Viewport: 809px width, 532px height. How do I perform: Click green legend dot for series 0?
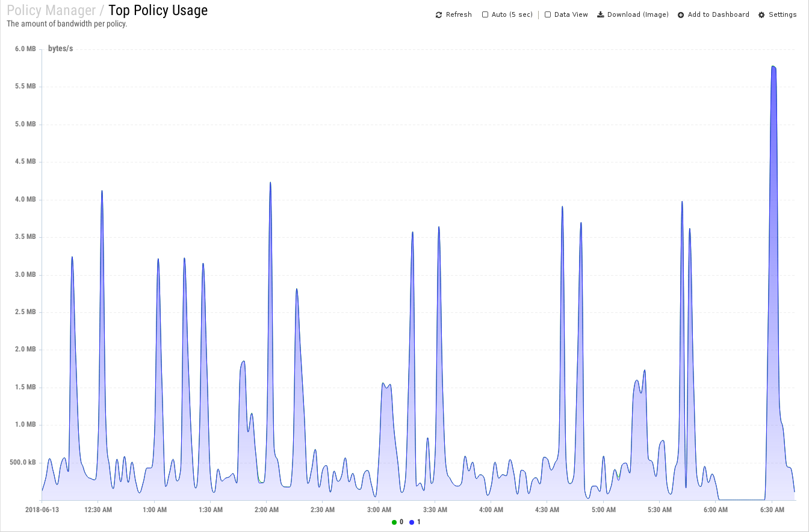[394, 522]
